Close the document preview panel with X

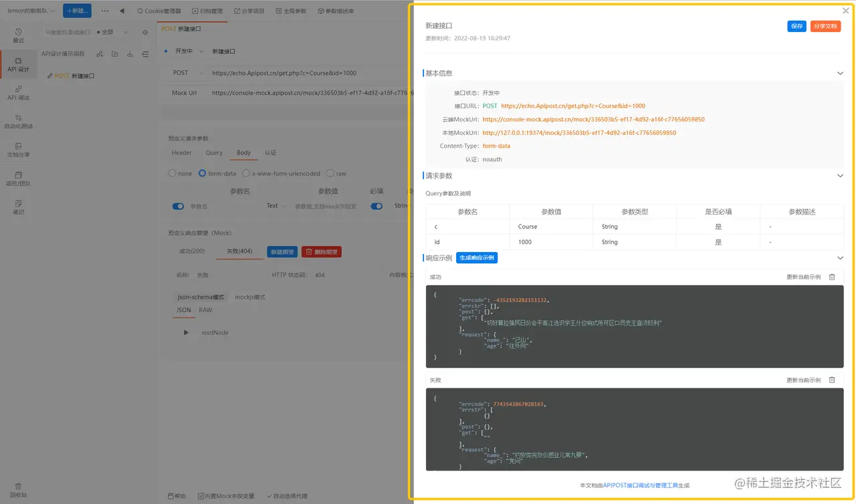point(846,11)
